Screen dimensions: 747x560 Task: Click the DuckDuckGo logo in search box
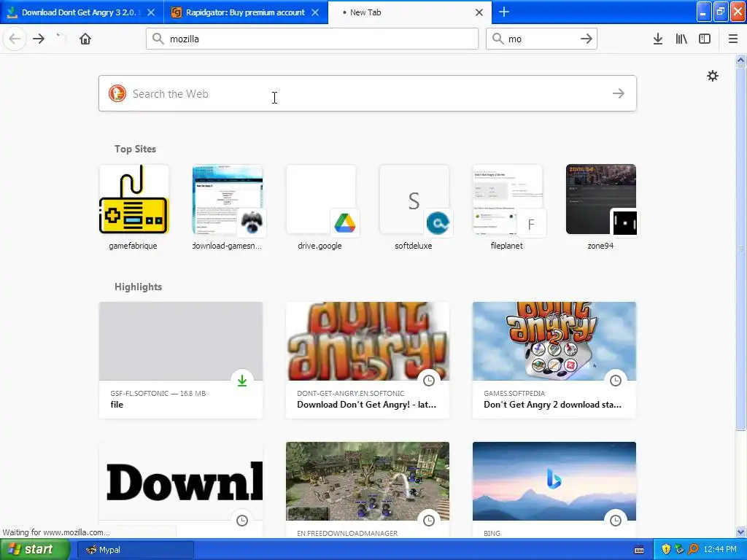[117, 93]
